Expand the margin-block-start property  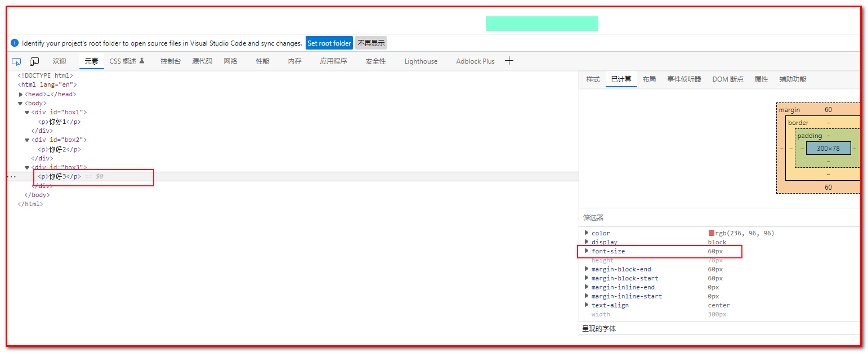pyautogui.click(x=587, y=278)
